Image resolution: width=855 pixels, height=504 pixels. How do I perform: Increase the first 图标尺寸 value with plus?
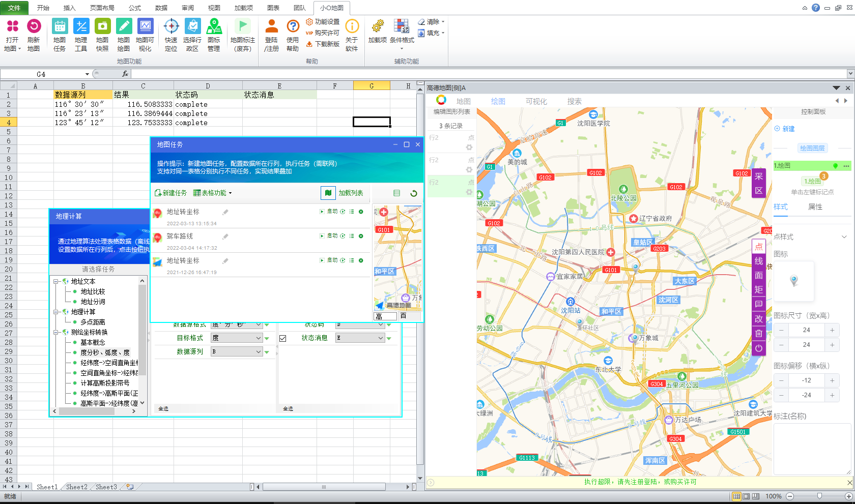click(832, 330)
